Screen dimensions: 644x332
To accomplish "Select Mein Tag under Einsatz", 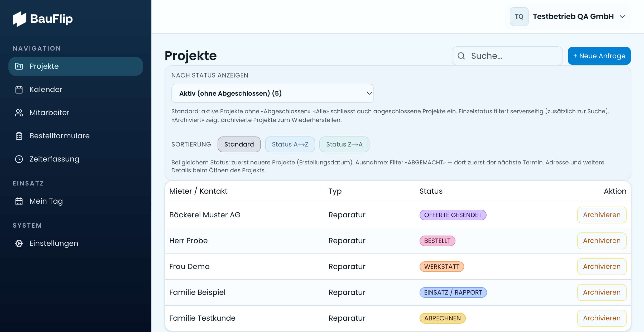I will 76,201.
